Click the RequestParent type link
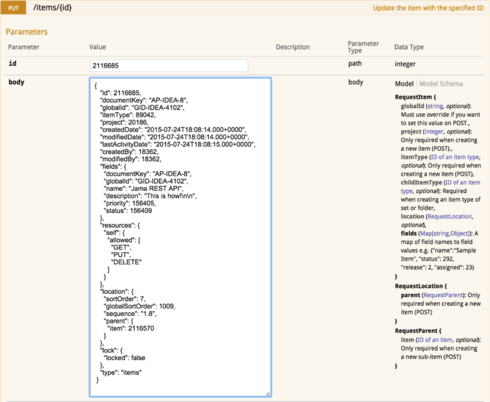 (x=443, y=295)
